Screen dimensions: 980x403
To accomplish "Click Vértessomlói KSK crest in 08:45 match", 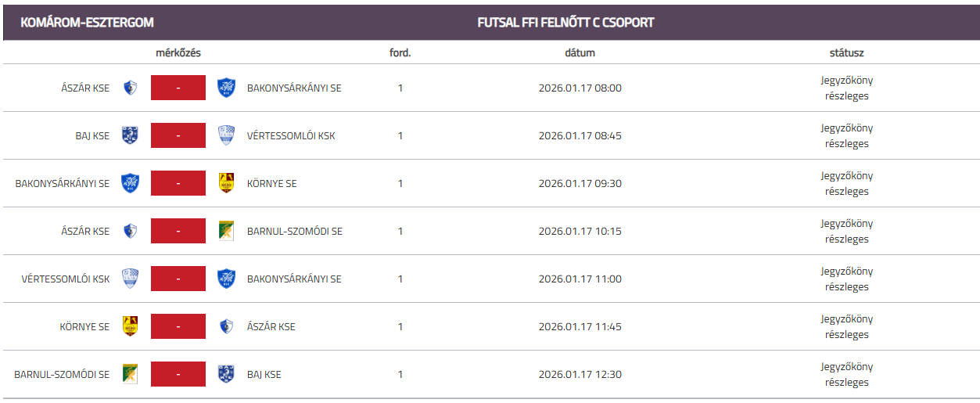I will 226,135.
